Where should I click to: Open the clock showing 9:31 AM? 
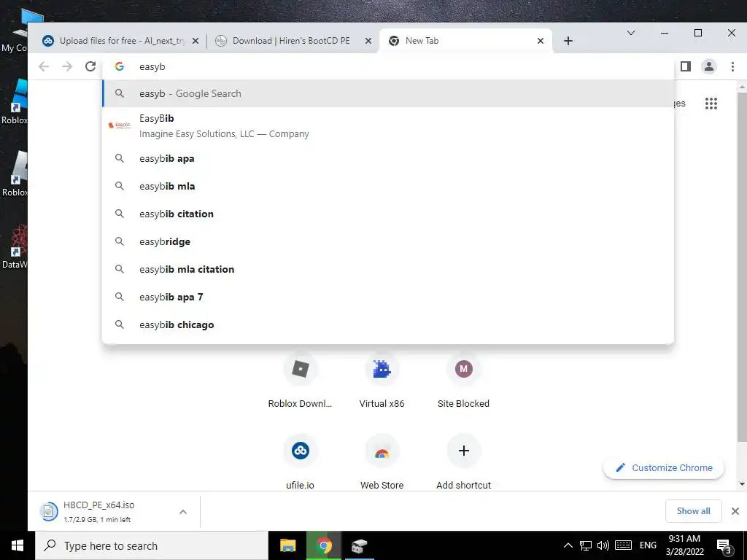[684, 545]
